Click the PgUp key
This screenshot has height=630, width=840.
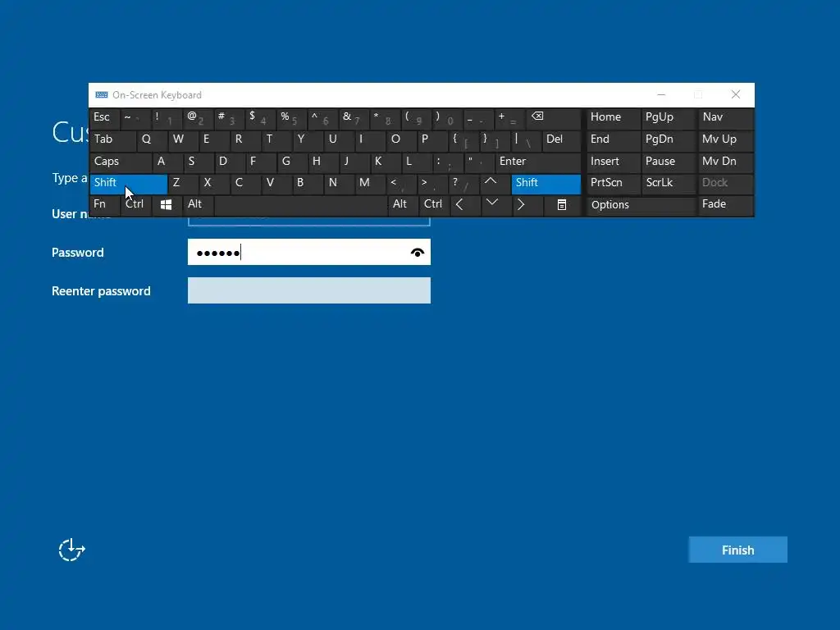[x=669, y=117]
